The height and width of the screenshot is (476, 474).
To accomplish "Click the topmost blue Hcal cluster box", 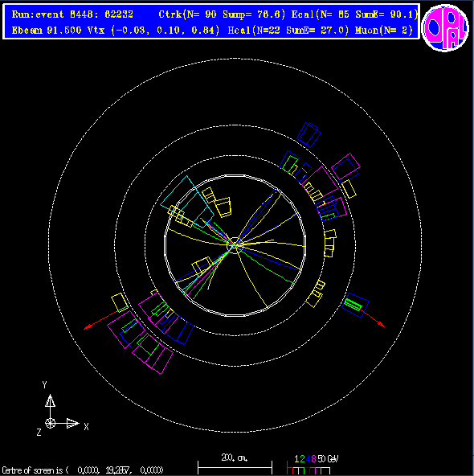I will point(309,135).
